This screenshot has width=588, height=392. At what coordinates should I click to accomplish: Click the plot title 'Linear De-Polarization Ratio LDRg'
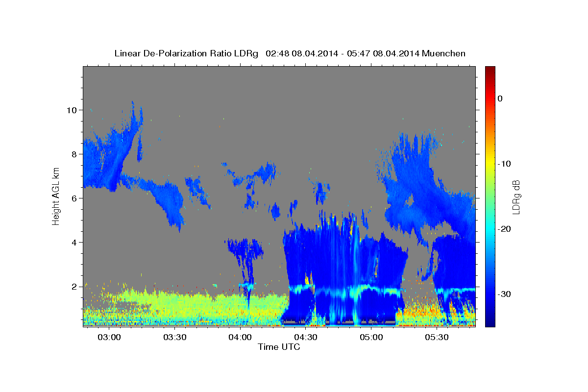[186, 53]
